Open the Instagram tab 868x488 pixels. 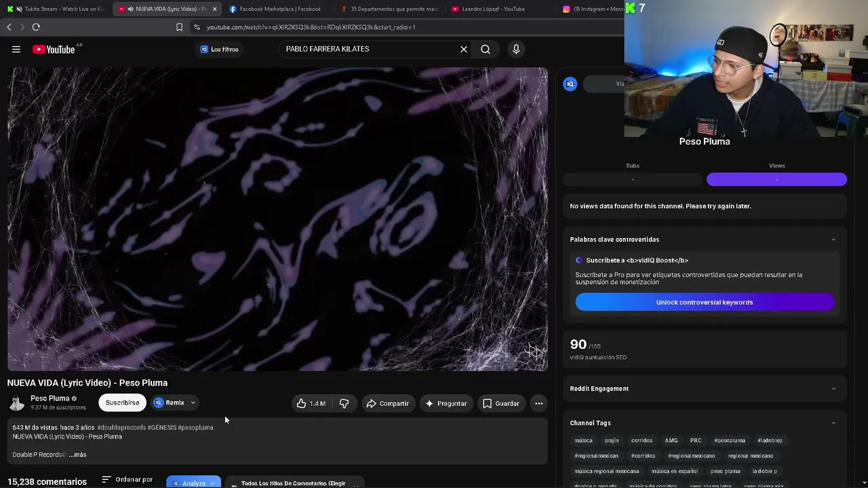591,9
